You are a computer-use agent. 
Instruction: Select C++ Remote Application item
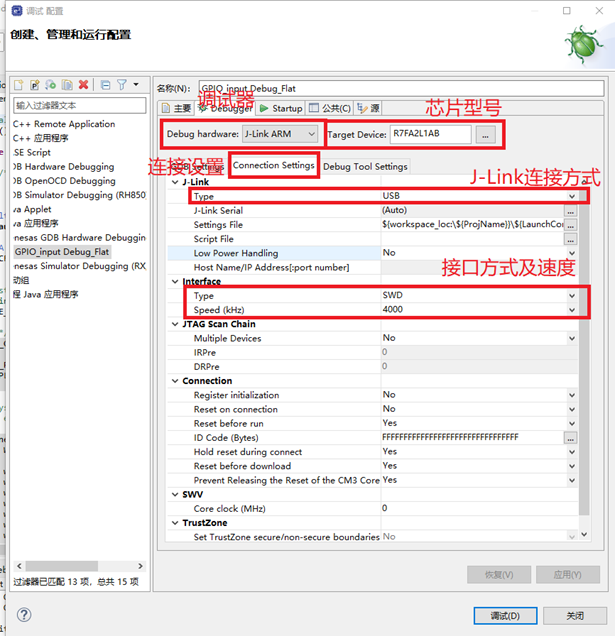pos(64,124)
